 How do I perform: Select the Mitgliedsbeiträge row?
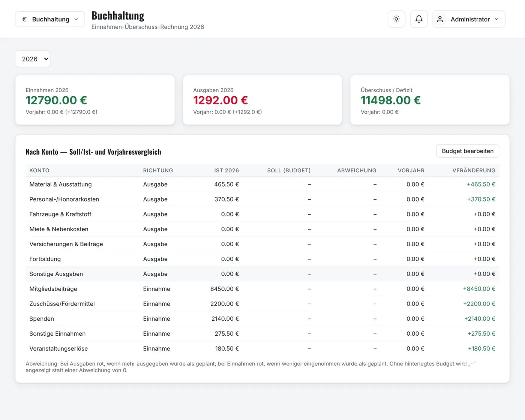click(262, 289)
